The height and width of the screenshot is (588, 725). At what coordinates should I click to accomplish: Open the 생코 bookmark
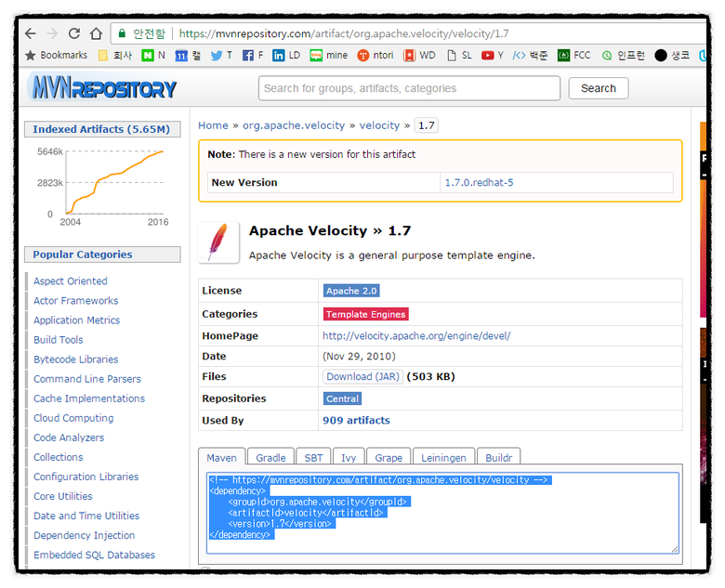click(672, 56)
